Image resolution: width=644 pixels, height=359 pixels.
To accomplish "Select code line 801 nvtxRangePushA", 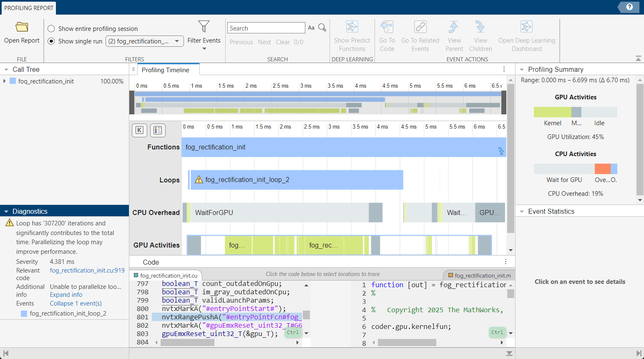I will tap(227, 317).
